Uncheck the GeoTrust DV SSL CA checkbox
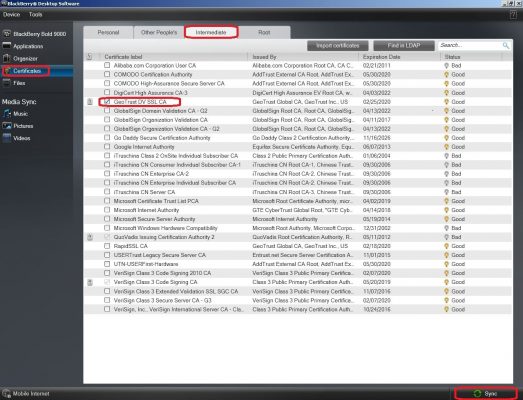 point(107,101)
